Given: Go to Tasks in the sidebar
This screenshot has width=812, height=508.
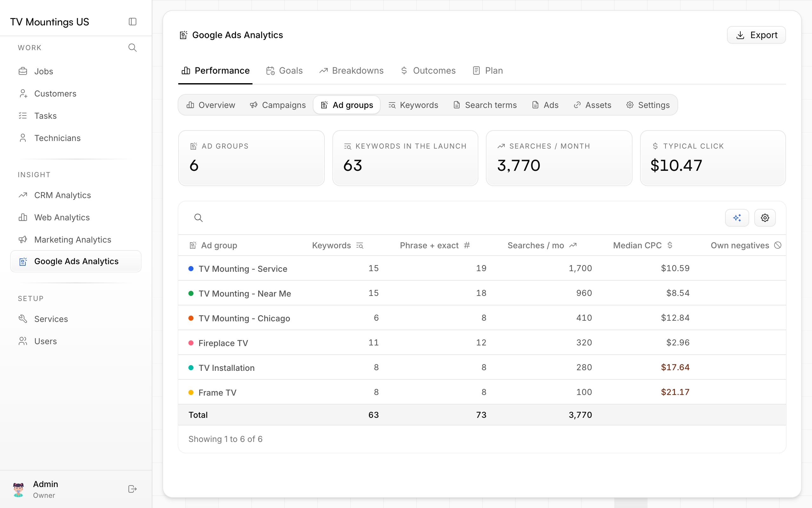Looking at the screenshot, I should tap(76, 116).
